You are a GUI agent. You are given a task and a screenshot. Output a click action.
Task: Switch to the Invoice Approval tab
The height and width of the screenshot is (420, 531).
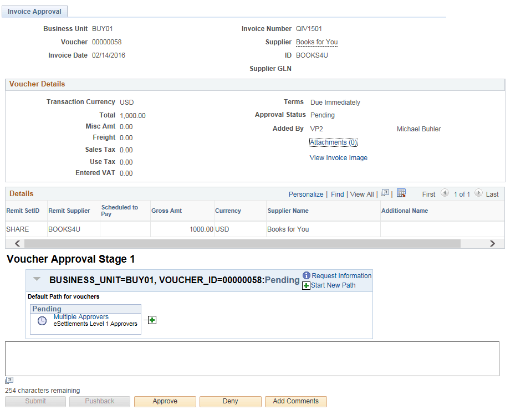click(x=34, y=11)
